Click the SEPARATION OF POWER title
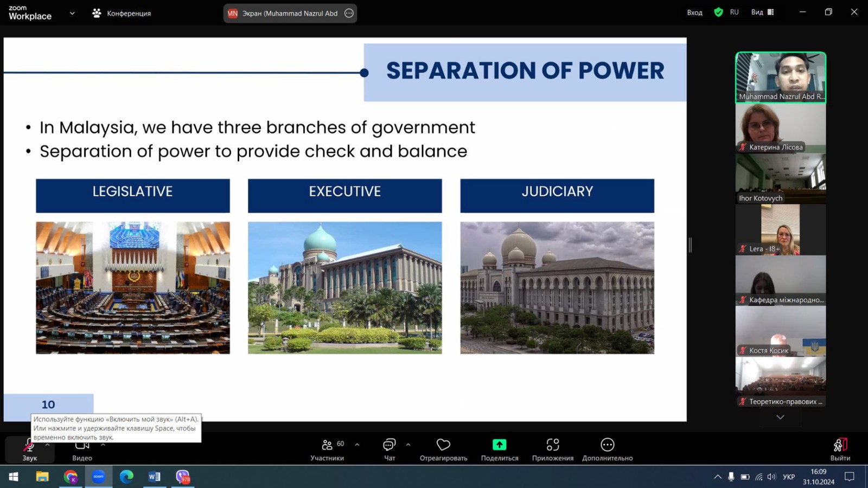868x488 pixels. 525,70
